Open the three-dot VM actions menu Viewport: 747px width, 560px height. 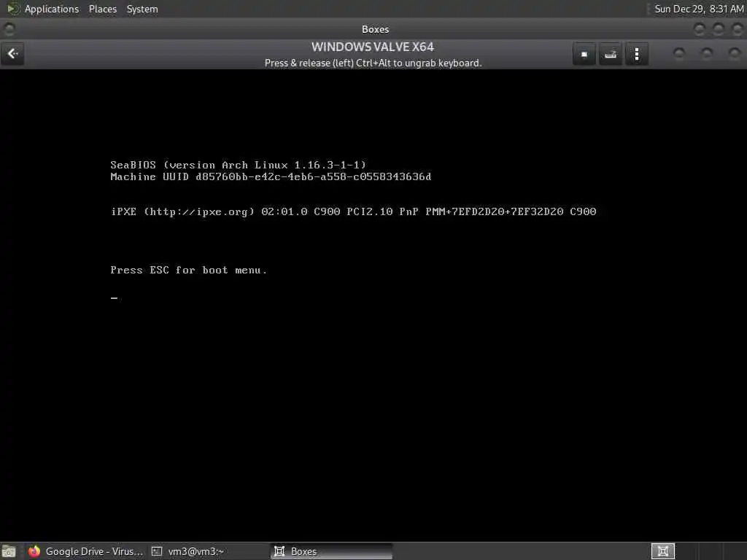(x=636, y=54)
